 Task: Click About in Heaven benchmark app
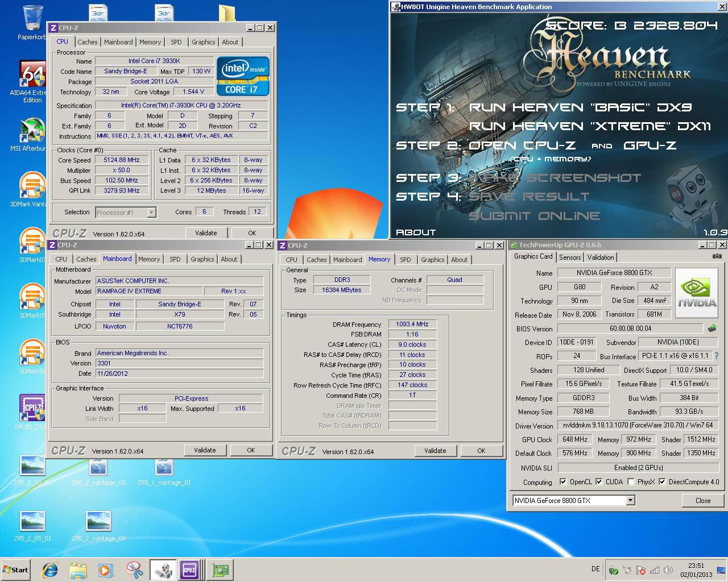(416, 232)
